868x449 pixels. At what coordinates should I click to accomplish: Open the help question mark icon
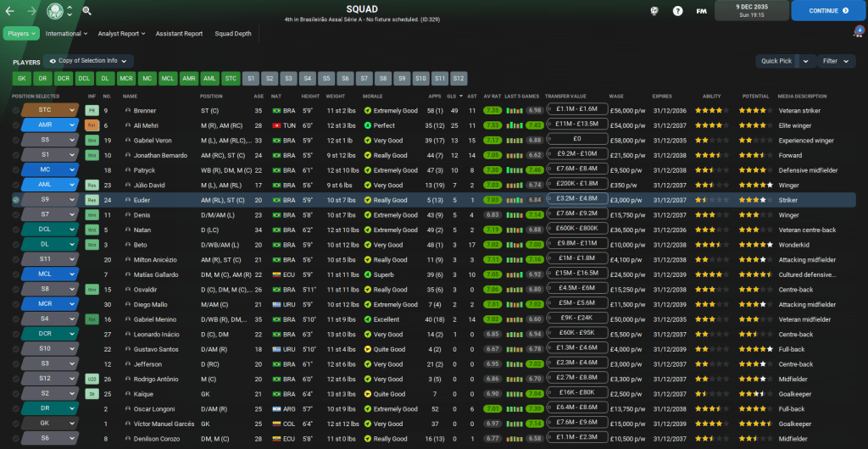tap(677, 11)
